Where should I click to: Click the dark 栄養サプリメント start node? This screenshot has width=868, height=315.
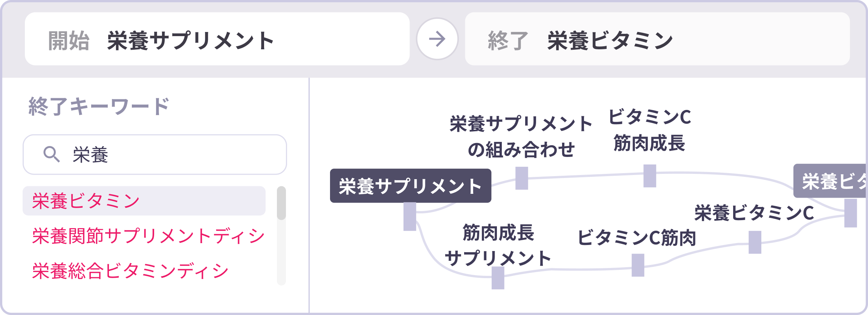(410, 186)
